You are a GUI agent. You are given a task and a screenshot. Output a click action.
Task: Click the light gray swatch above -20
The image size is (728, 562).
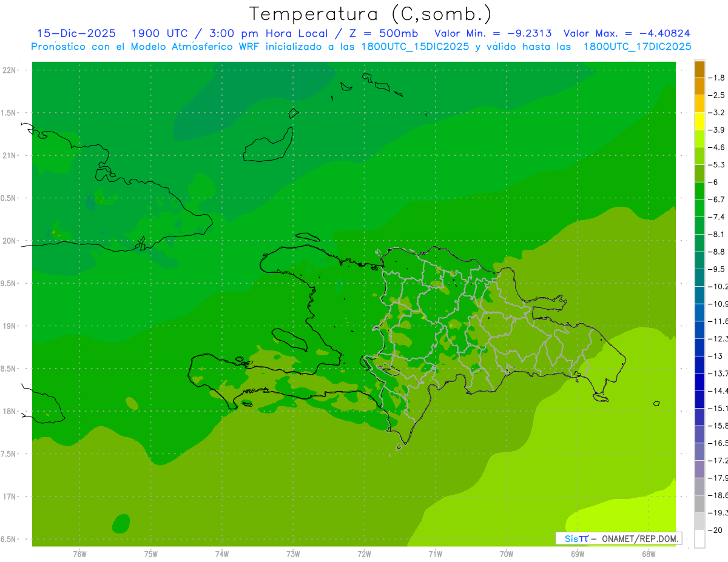(699, 521)
